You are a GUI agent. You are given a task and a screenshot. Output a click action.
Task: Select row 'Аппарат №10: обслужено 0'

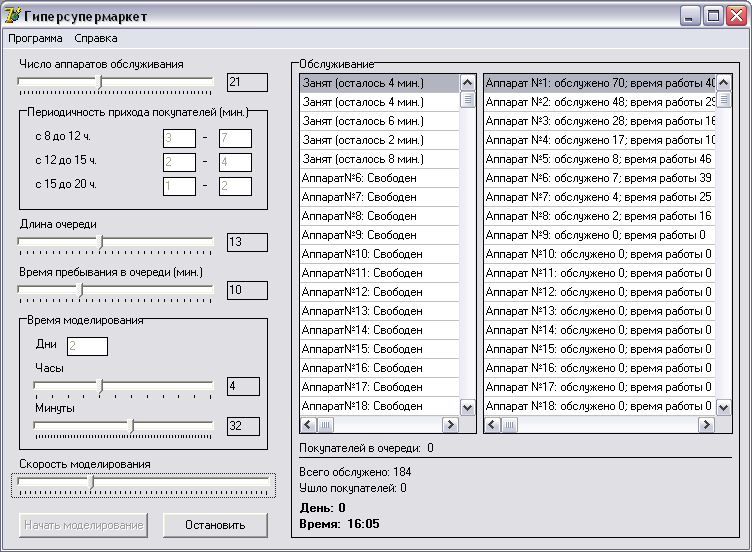click(599, 254)
